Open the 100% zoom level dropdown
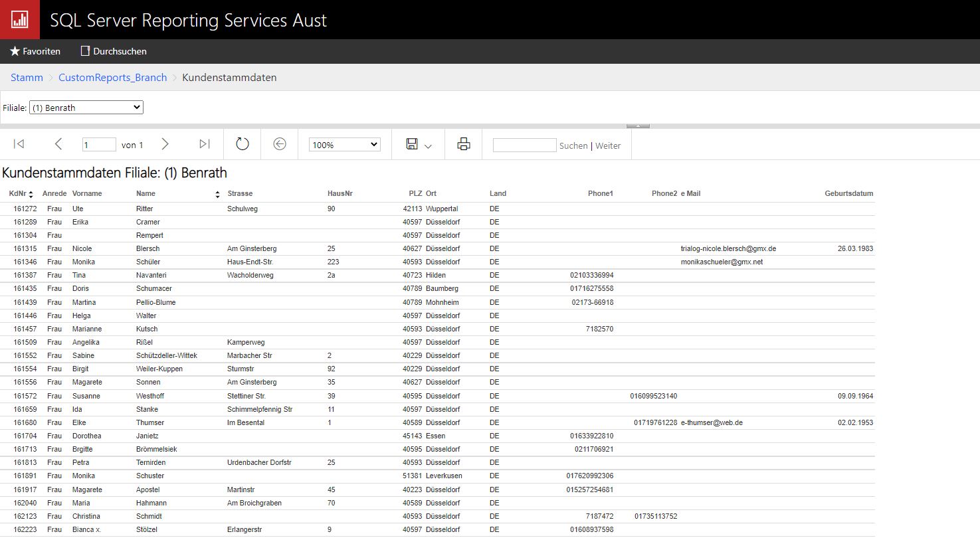 point(344,145)
